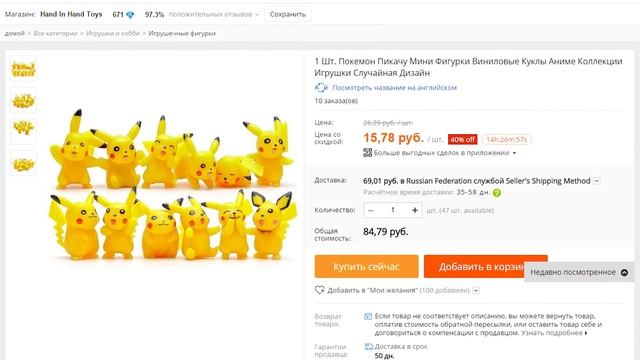Go to Все категории breadcrumb
This screenshot has height=360, width=640.
tap(56, 33)
